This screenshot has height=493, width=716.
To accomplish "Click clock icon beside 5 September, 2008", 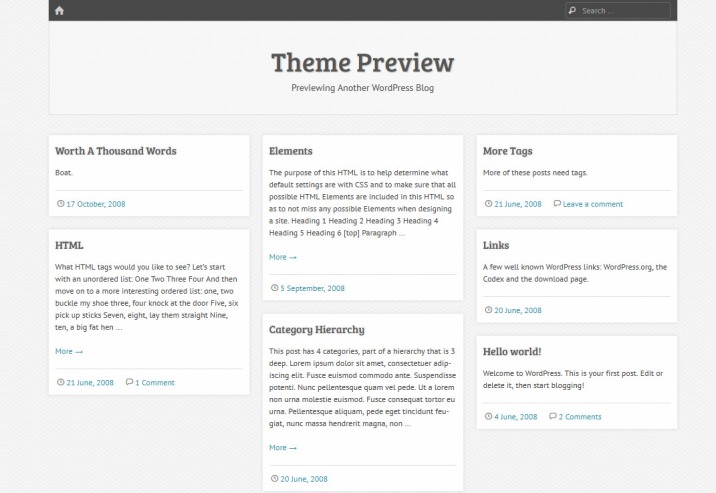I will (274, 288).
